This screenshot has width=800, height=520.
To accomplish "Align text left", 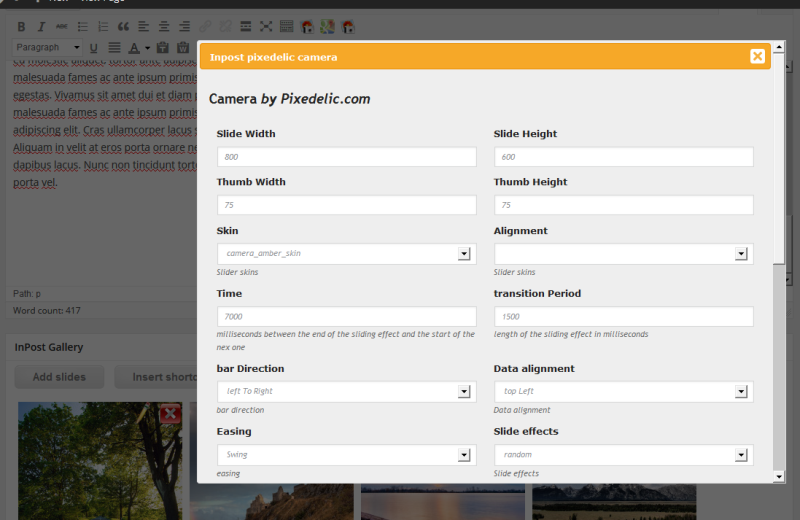I will click(x=143, y=27).
